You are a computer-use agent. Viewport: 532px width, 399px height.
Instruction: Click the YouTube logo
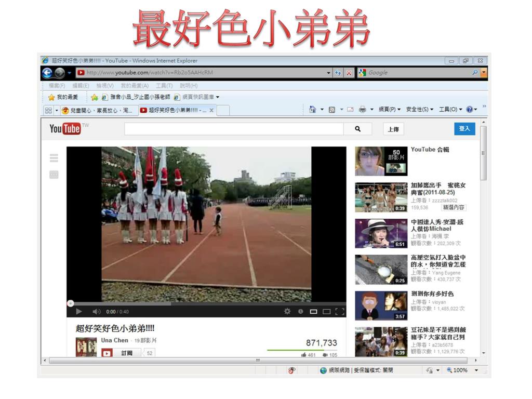pyautogui.click(x=65, y=129)
